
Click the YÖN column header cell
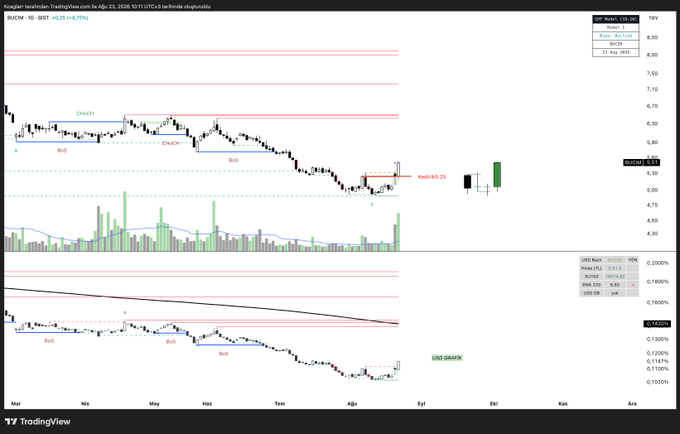(x=633, y=260)
